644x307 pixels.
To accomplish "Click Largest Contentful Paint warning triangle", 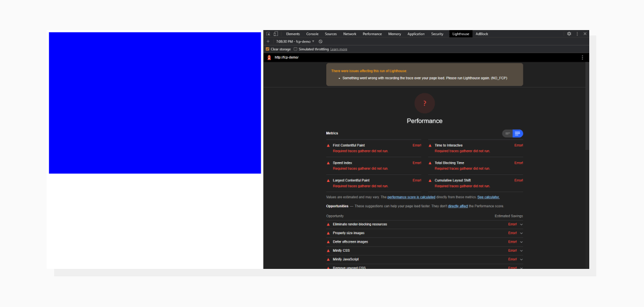I will point(328,181).
